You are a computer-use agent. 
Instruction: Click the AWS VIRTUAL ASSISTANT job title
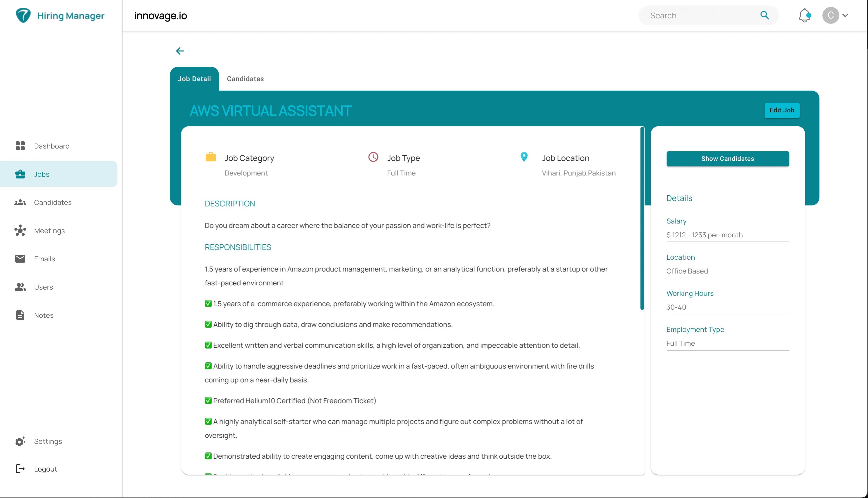(x=271, y=110)
